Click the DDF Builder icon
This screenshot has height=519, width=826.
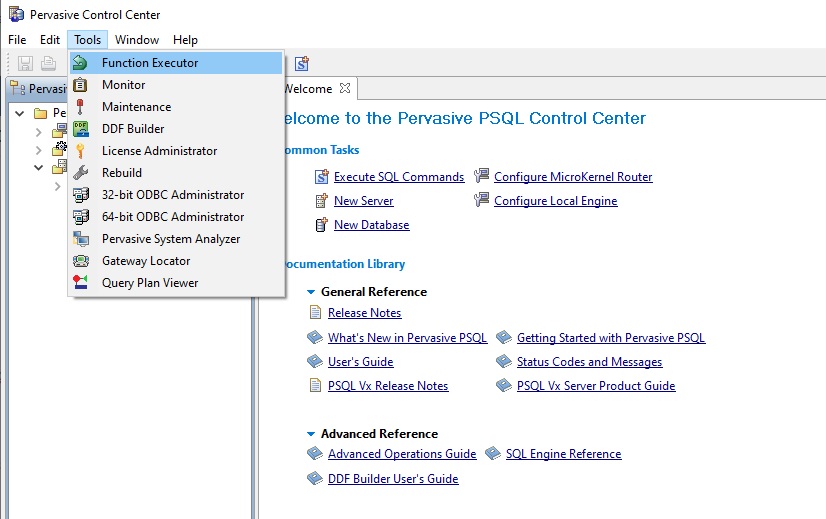[x=81, y=129]
